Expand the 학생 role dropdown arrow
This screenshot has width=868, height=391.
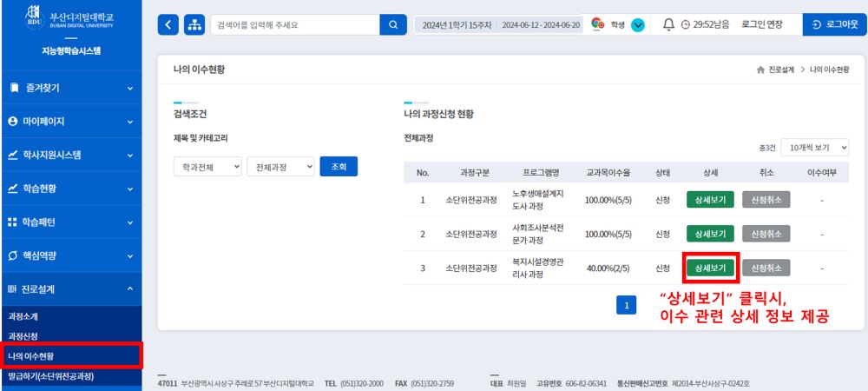pos(638,25)
